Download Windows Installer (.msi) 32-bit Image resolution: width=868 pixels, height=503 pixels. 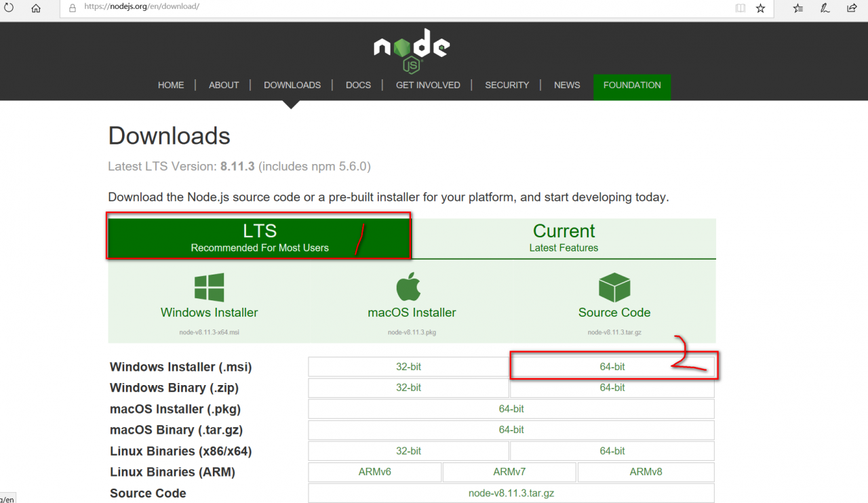pos(408,367)
